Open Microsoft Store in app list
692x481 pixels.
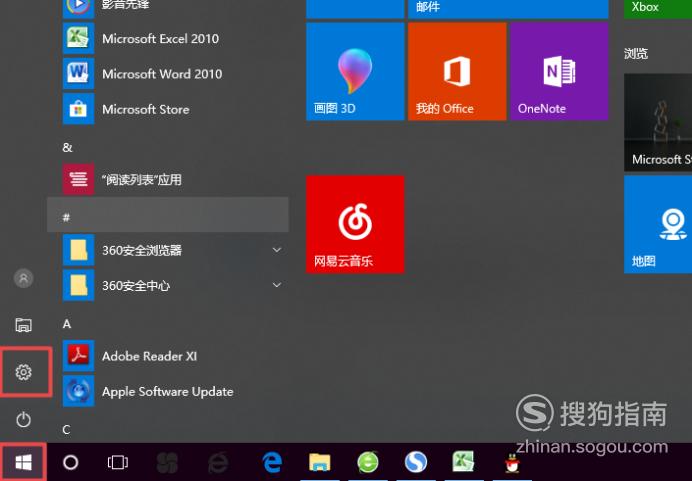(x=168, y=109)
